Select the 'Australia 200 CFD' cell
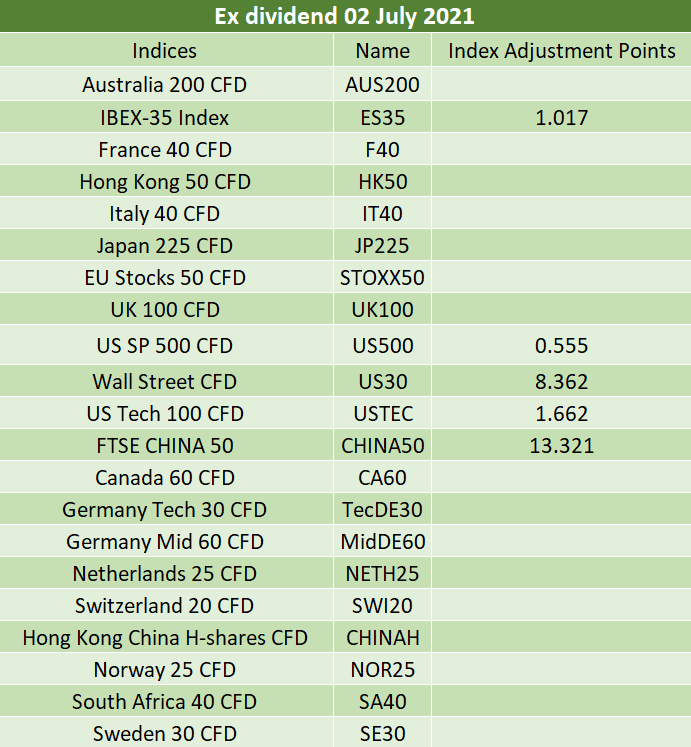 coord(164,85)
